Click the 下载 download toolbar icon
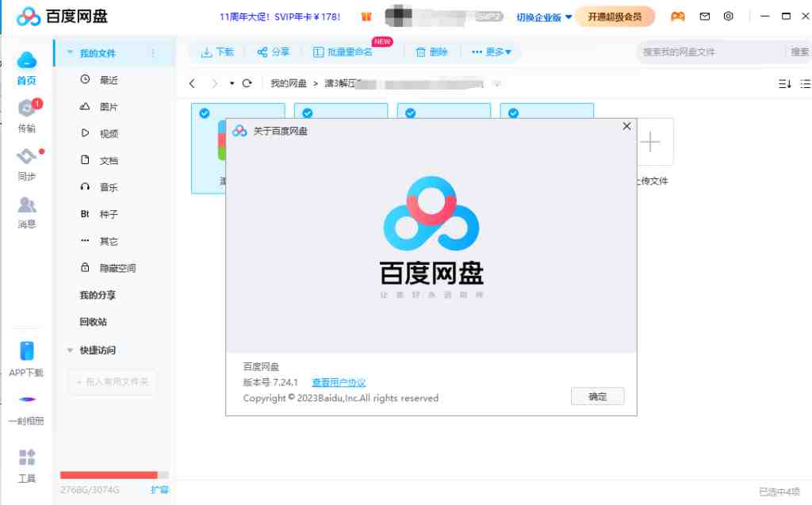This screenshot has width=812, height=505. click(x=216, y=50)
